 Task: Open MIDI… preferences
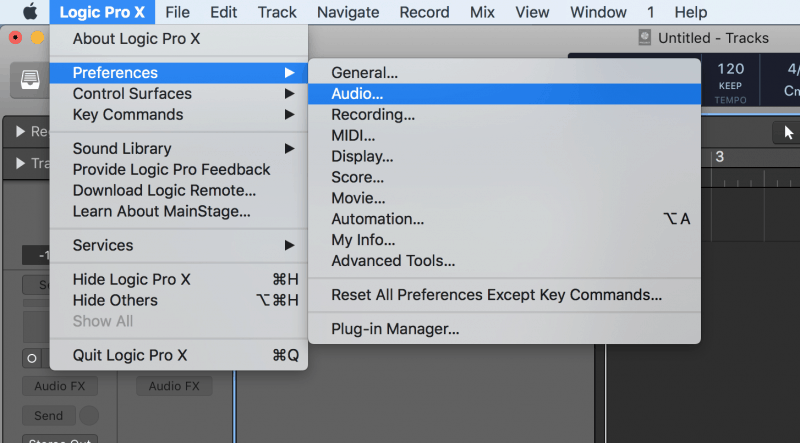coord(504,135)
